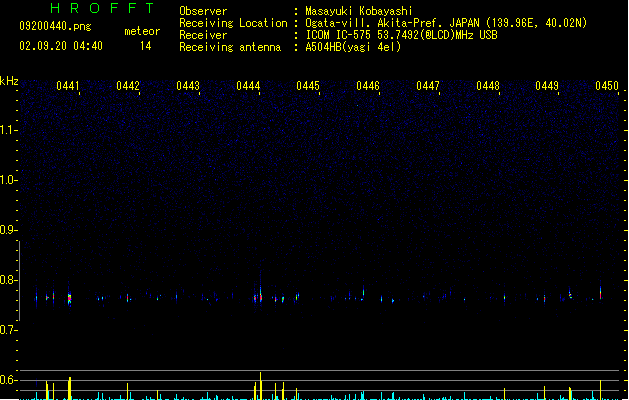Click the ICOM IC-575 receiver value

(x=401, y=35)
